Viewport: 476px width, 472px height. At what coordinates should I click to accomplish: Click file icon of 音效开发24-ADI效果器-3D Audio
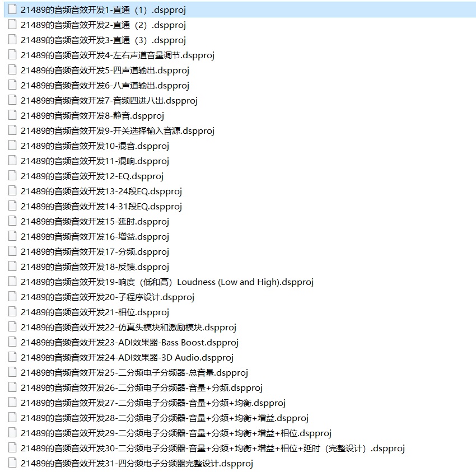(x=12, y=357)
